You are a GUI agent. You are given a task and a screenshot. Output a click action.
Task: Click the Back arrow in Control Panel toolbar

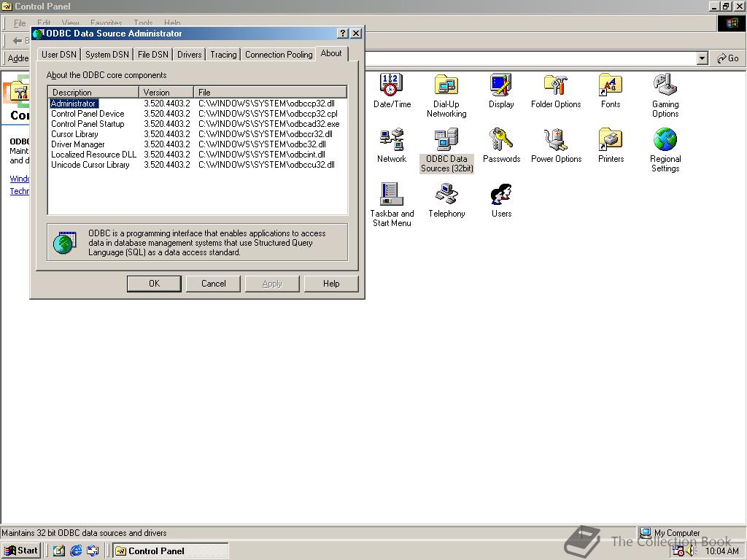point(18,41)
